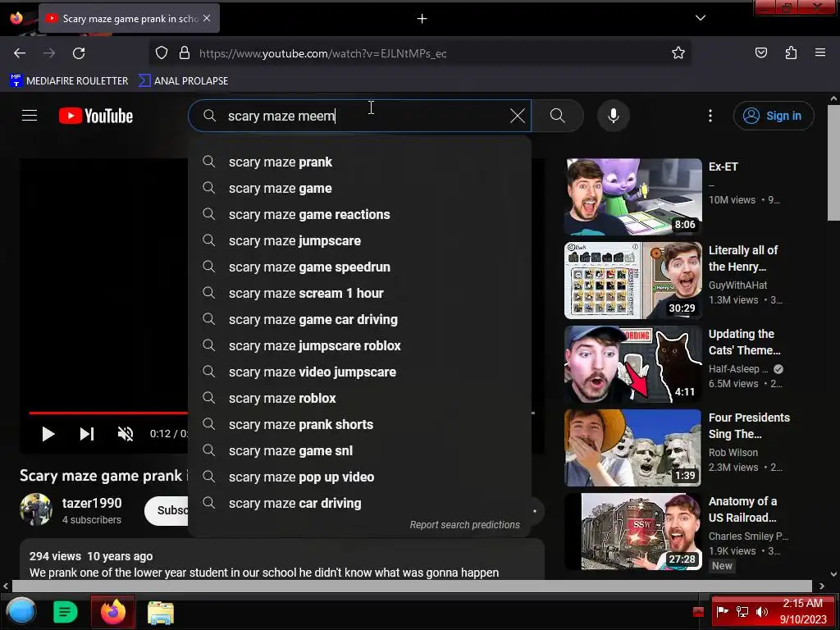
Task: Pick scary maze prank shorts suggestion
Action: point(359,424)
